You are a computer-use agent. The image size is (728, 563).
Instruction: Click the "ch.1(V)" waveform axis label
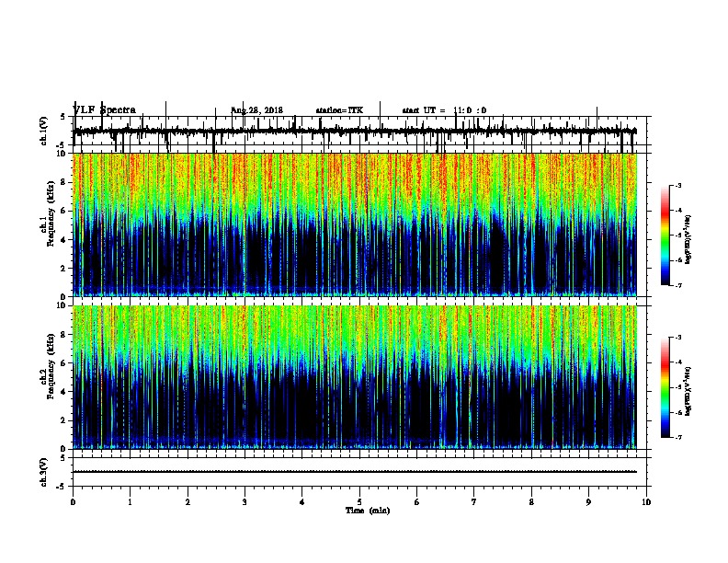pyautogui.click(x=43, y=131)
